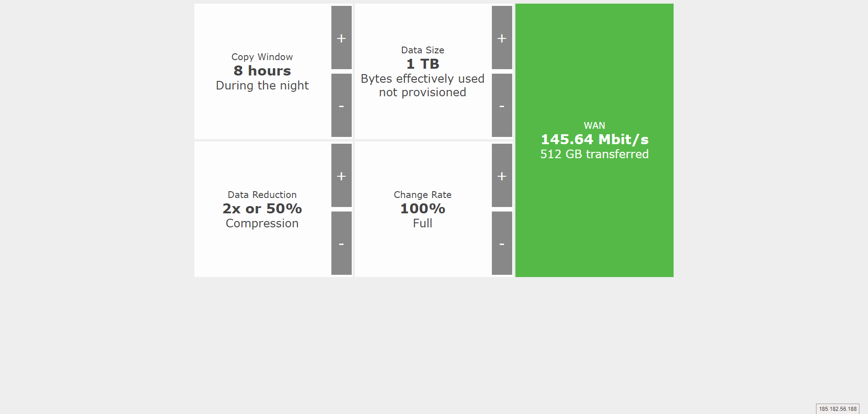
Task: Increase the Change Rate percentage with plus
Action: pyautogui.click(x=502, y=175)
